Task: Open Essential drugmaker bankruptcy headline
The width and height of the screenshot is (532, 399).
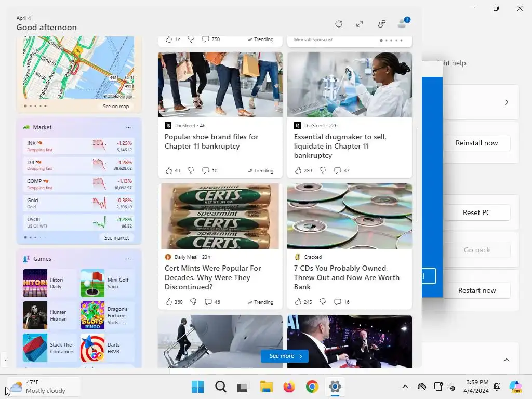Action: pos(340,146)
